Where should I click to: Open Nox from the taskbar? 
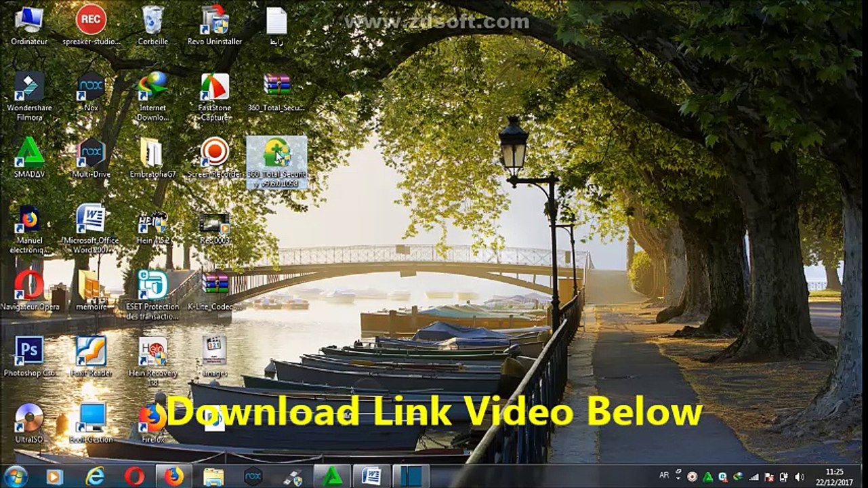[x=253, y=476]
